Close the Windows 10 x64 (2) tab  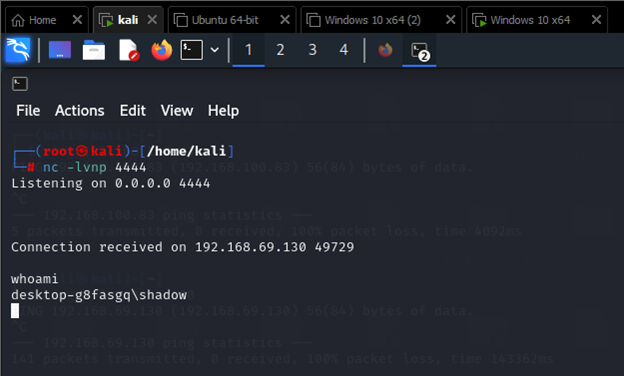450,19
